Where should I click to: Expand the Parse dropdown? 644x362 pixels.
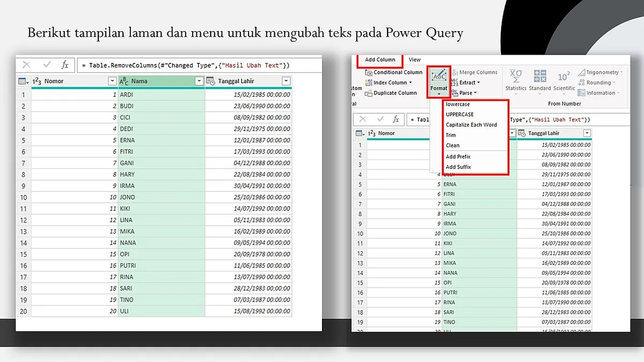point(475,93)
